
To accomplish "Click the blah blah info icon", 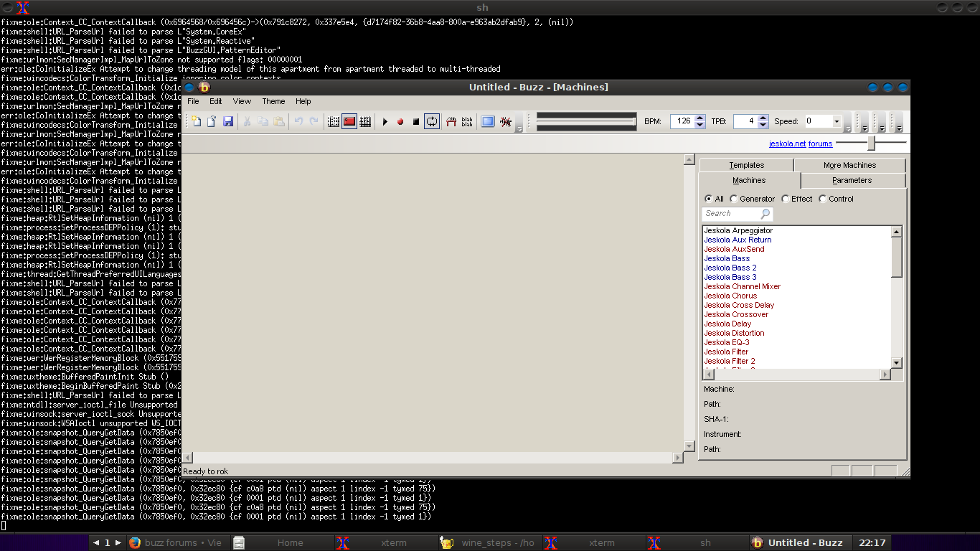I will click(x=467, y=121).
